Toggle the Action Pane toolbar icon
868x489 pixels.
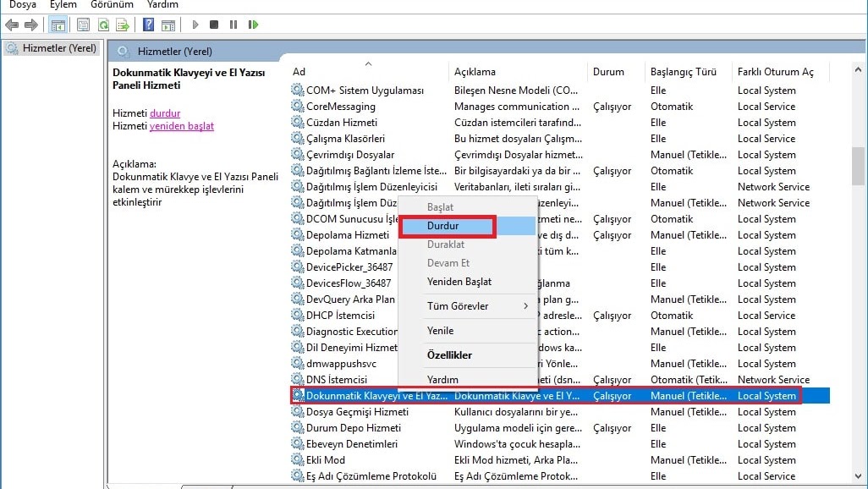click(168, 25)
